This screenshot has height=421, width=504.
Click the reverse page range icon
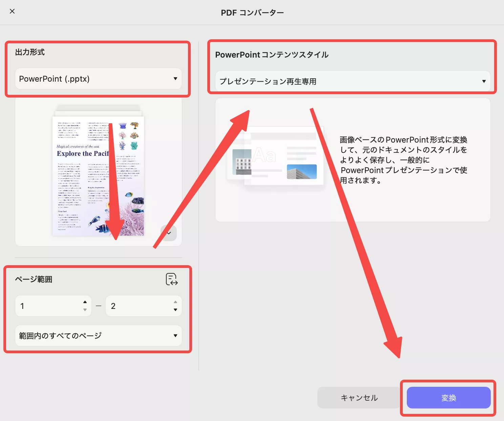[x=172, y=279]
